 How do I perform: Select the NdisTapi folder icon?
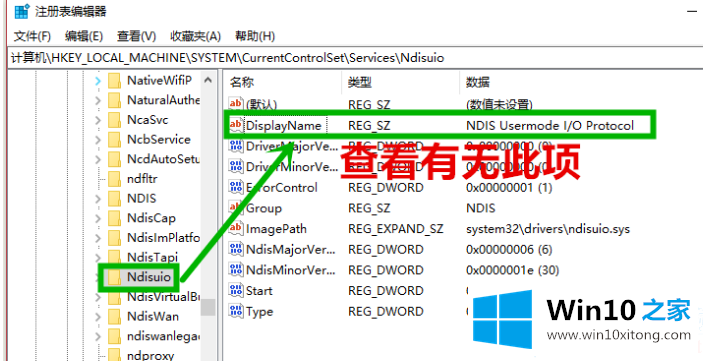(115, 257)
